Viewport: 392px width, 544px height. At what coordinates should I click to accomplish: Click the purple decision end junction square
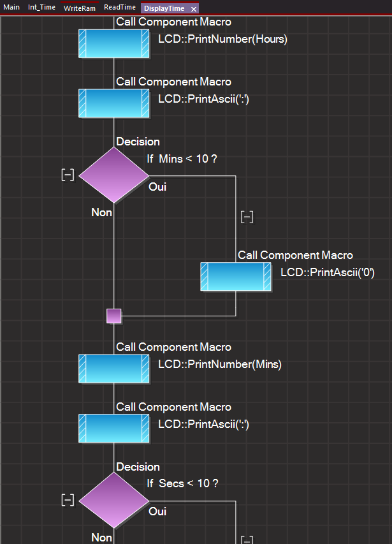[113, 316]
